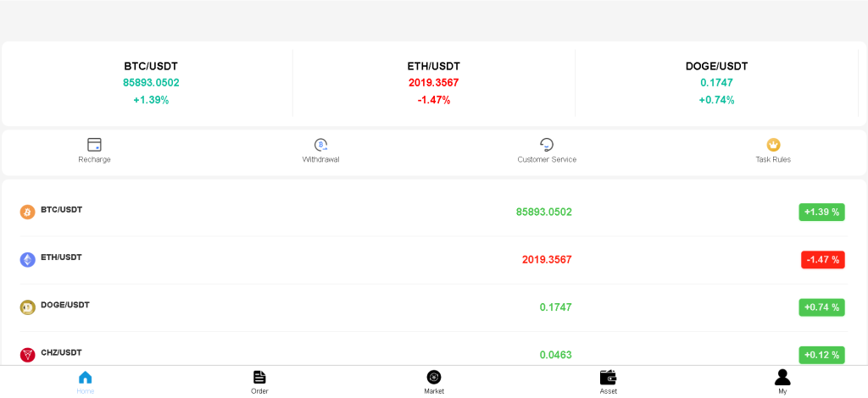868x398 pixels.
Task: Click the Withdrawal label
Action: (320, 160)
